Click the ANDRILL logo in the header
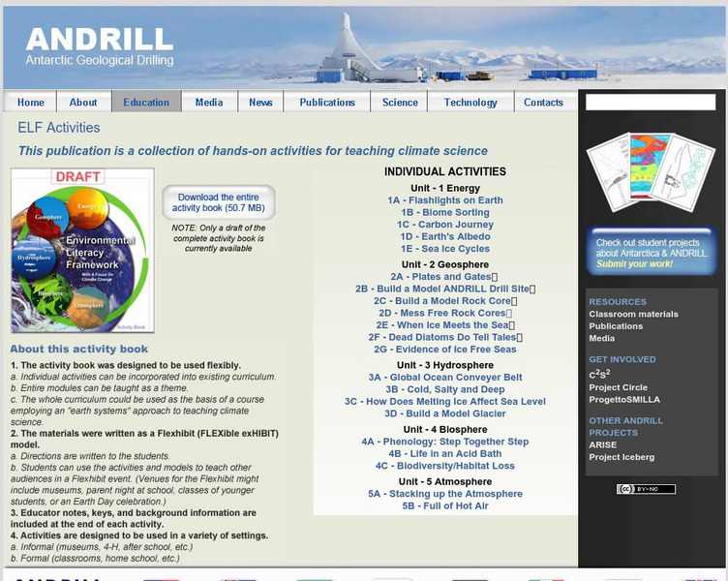Screen dimensions: 728x581 [100, 46]
